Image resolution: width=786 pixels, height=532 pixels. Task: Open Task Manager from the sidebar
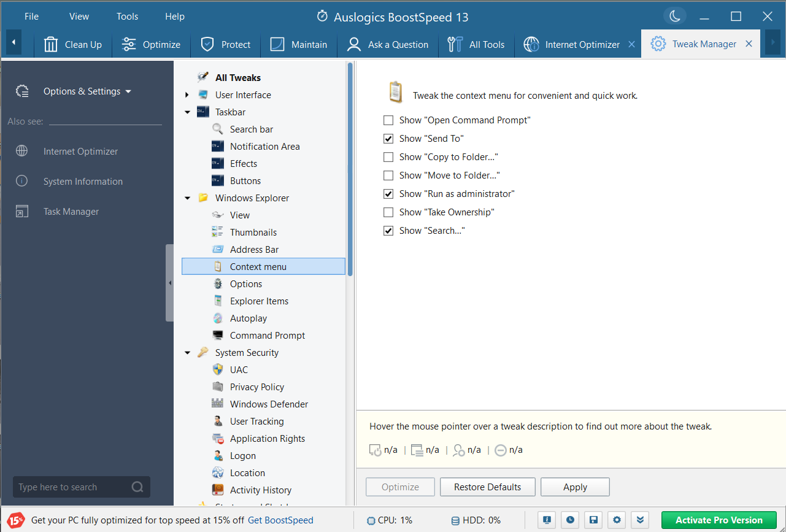click(70, 211)
